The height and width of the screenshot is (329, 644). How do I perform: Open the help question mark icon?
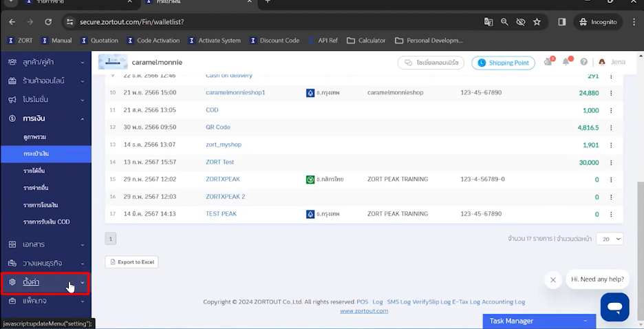[584, 63]
